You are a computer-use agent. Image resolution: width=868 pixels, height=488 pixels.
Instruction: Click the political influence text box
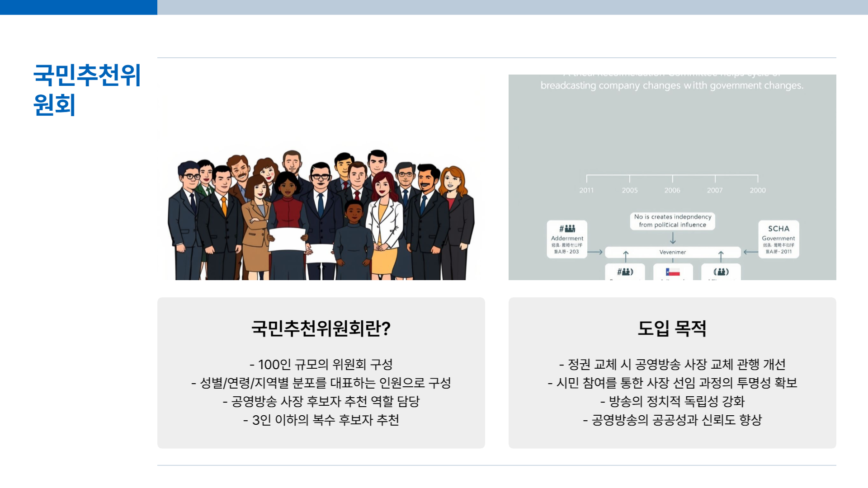coord(673,221)
